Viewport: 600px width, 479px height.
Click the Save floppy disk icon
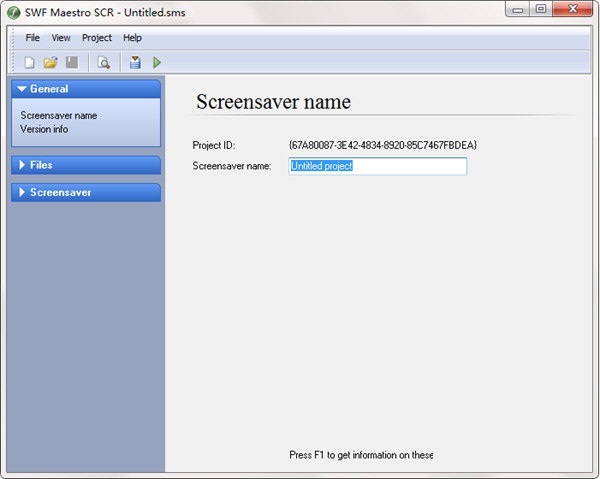point(72,62)
